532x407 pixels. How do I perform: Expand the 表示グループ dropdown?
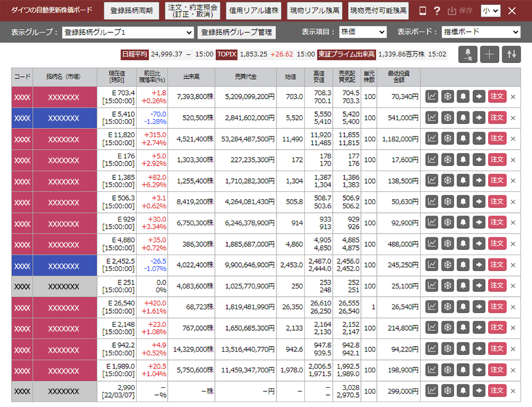(127, 32)
